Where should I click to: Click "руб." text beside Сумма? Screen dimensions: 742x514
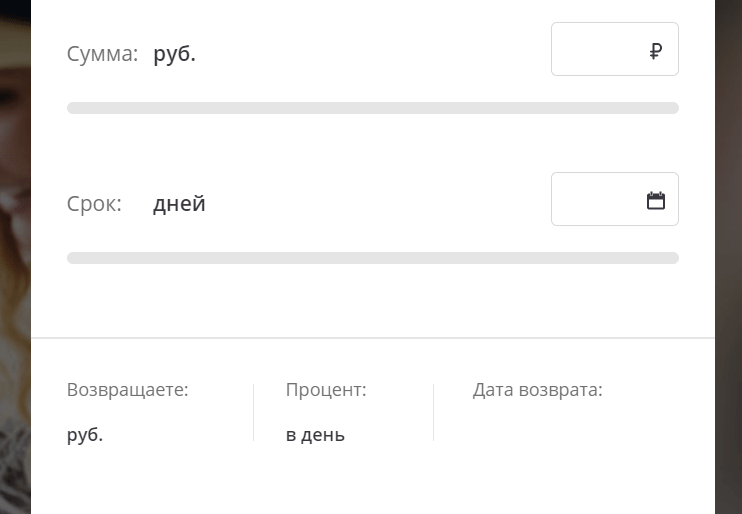(174, 54)
